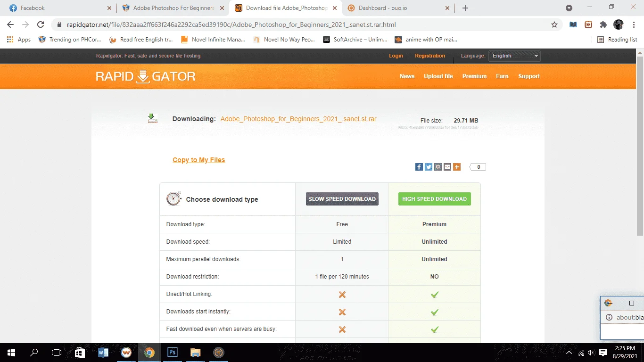This screenshot has height=362, width=644.
Task: Open the Chrome profile avatar
Action: click(x=619, y=25)
